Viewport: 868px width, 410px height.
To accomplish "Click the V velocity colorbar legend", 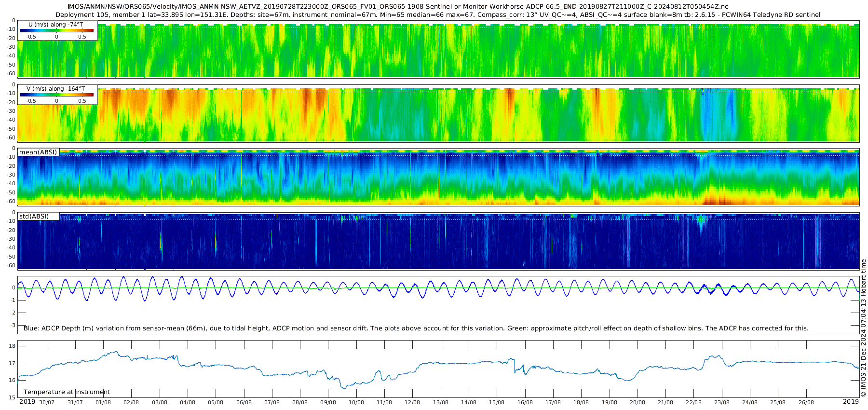I will click(x=57, y=95).
